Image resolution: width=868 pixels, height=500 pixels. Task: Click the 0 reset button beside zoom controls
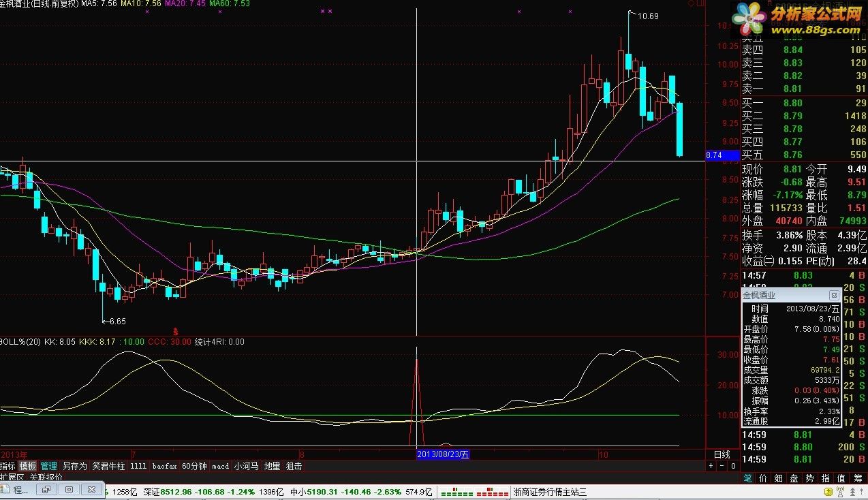click(732, 467)
